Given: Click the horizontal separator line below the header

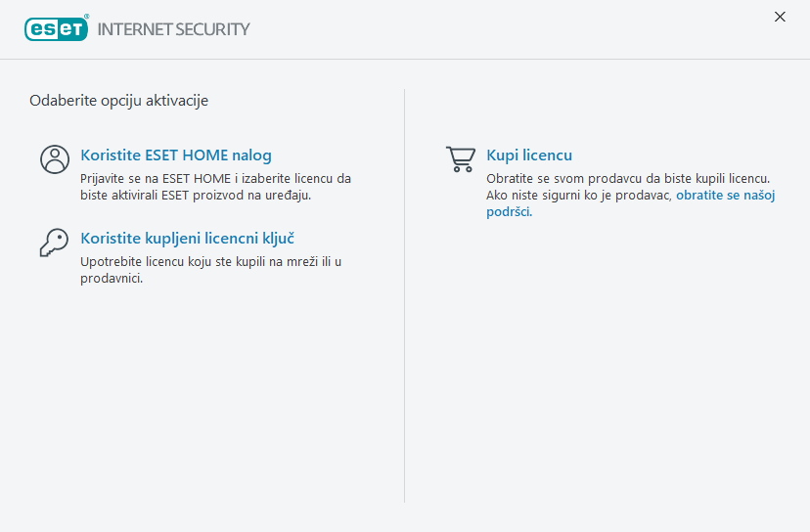Looking at the screenshot, I should click(x=405, y=59).
